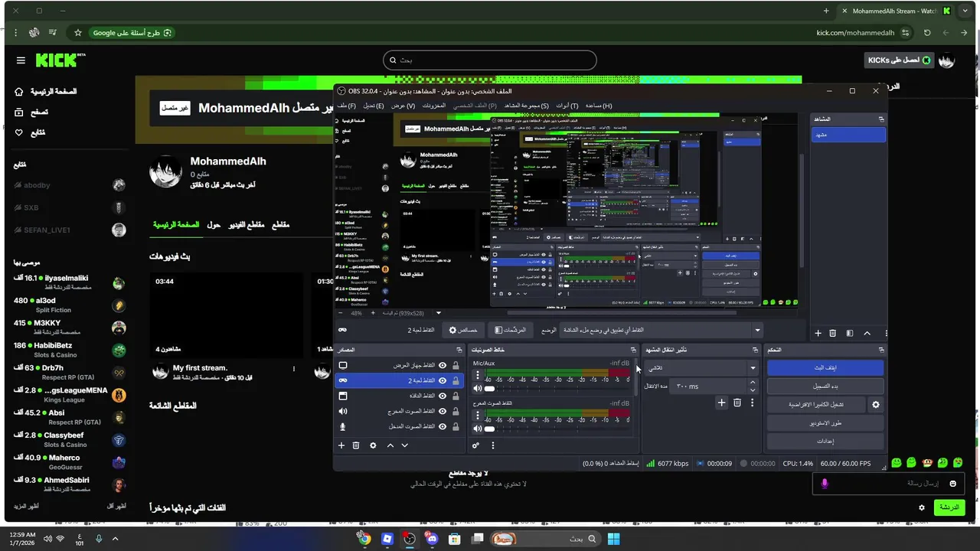
Task: Zoom out preview with minus icon near 48%
Action: click(x=341, y=313)
